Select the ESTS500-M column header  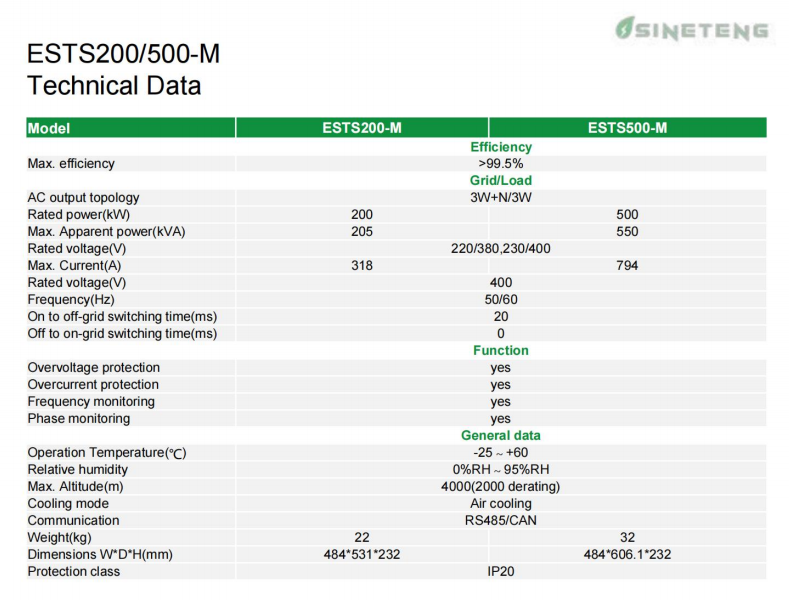coord(627,128)
